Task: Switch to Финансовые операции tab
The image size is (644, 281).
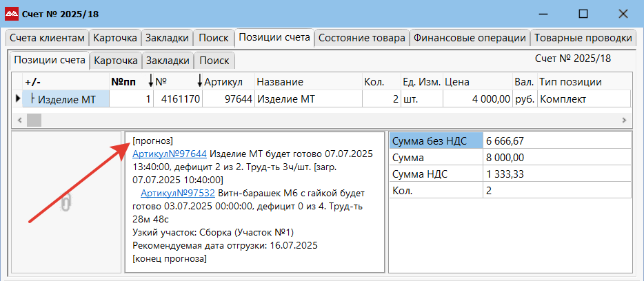Action: pos(470,38)
